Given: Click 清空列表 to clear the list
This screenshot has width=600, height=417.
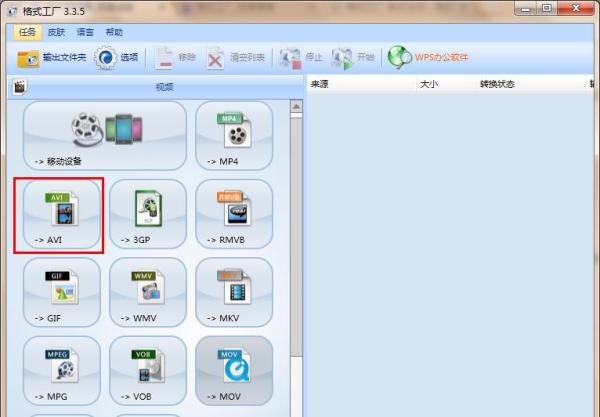Looking at the screenshot, I should click(x=235, y=58).
